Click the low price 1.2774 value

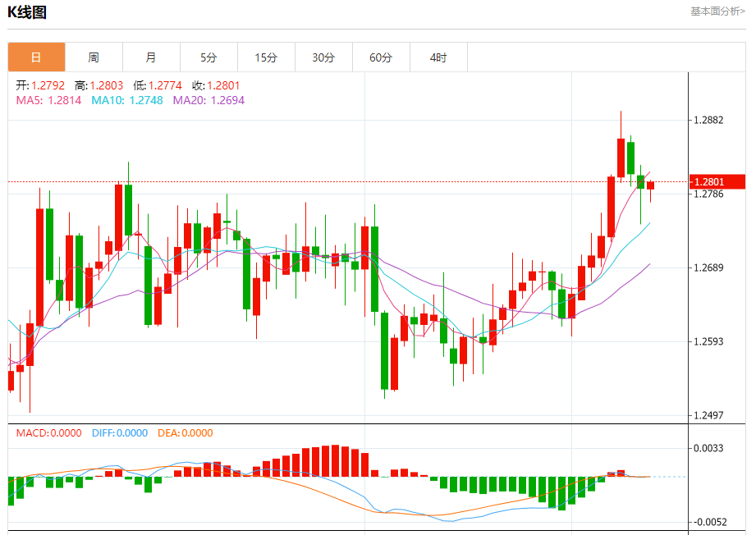(x=165, y=85)
